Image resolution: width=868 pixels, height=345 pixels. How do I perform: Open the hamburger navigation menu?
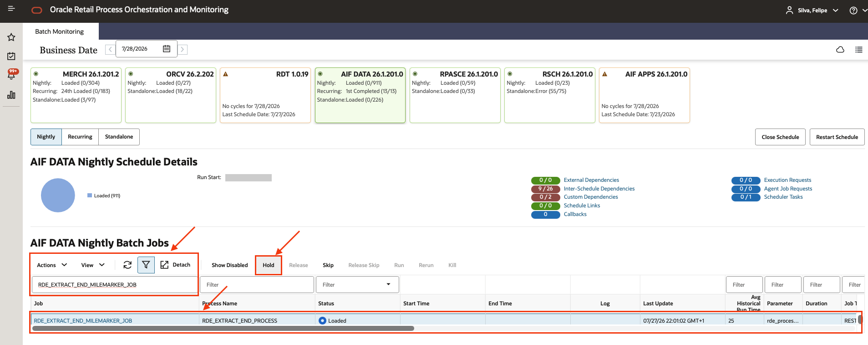[11, 9]
